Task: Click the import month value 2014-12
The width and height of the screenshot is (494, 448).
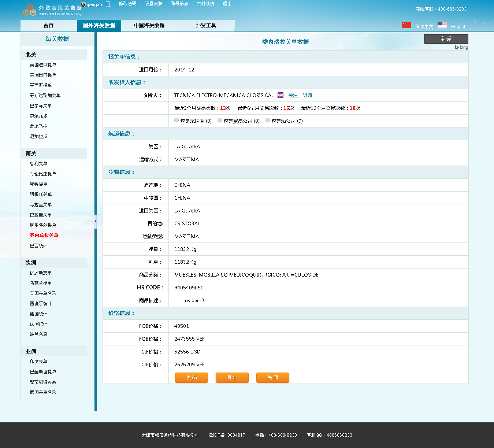Action: point(184,70)
